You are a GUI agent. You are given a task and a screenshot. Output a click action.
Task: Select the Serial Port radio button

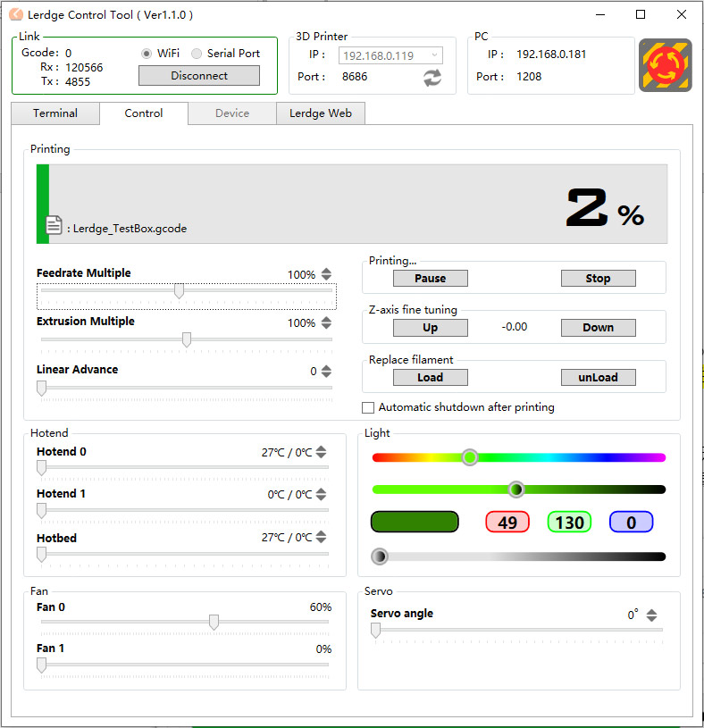coord(197,54)
